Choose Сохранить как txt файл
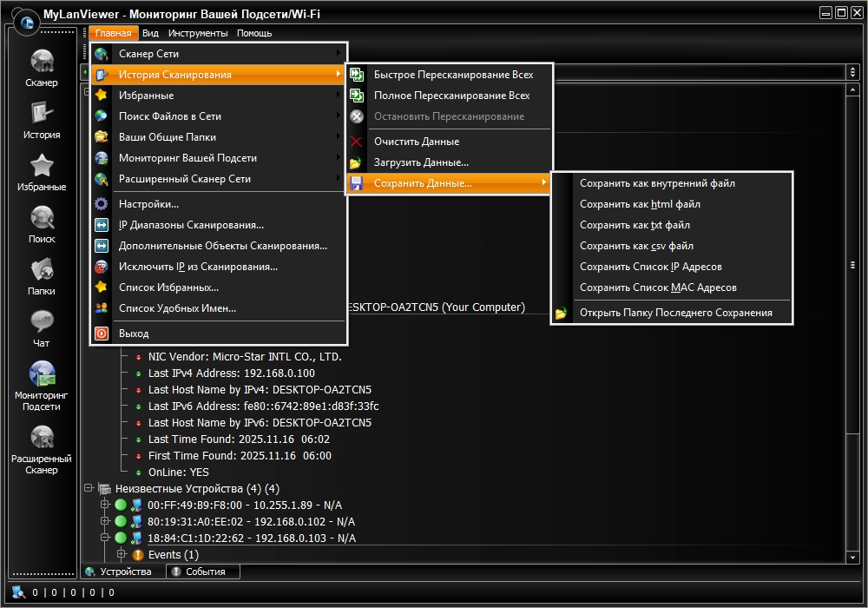The image size is (868, 608). (672, 225)
